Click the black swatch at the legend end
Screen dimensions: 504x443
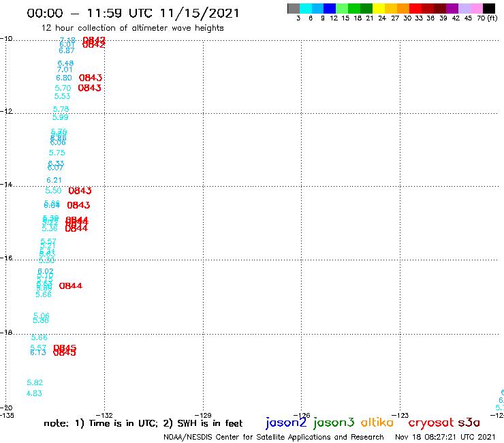[x=488, y=8]
